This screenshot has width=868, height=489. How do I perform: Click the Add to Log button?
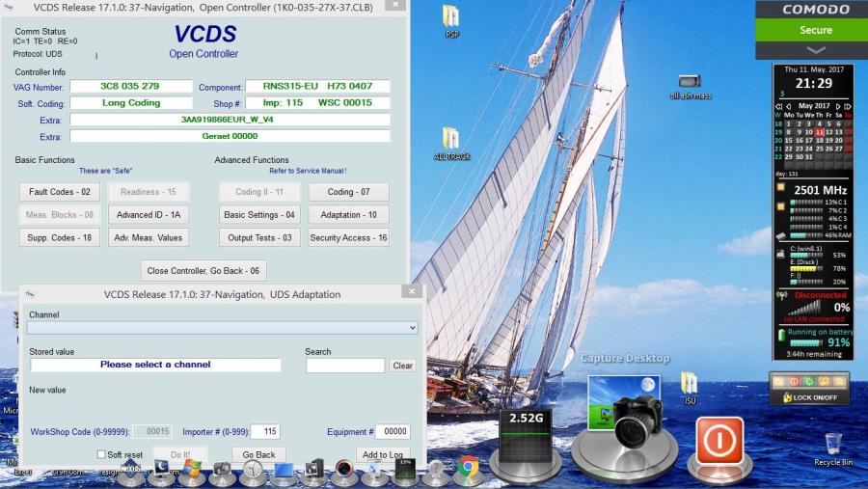383,454
